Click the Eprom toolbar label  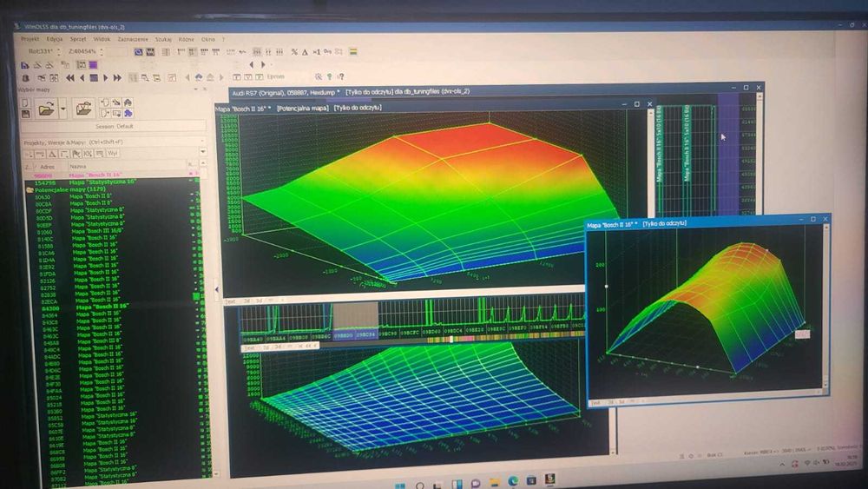(x=276, y=76)
